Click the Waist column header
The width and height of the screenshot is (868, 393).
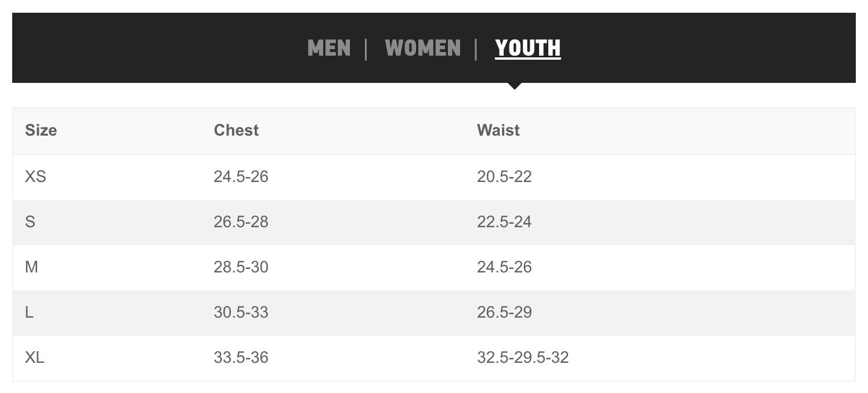pyautogui.click(x=498, y=130)
